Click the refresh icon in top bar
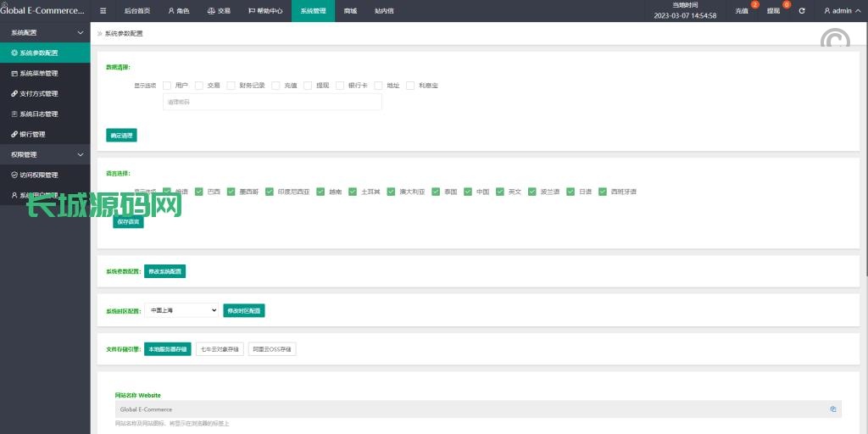868x434 pixels. point(802,11)
